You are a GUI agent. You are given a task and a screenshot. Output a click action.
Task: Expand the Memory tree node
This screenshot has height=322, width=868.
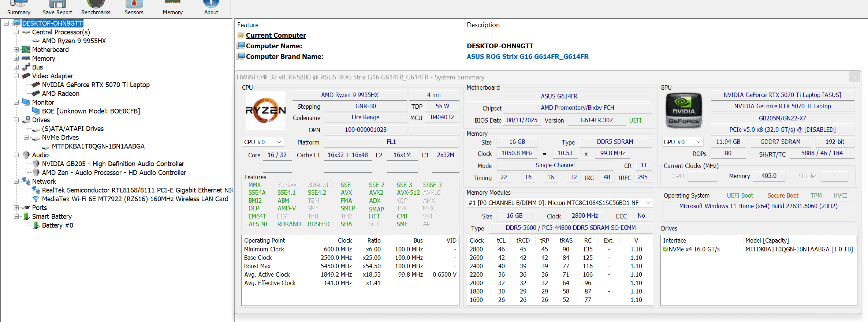(x=16, y=58)
